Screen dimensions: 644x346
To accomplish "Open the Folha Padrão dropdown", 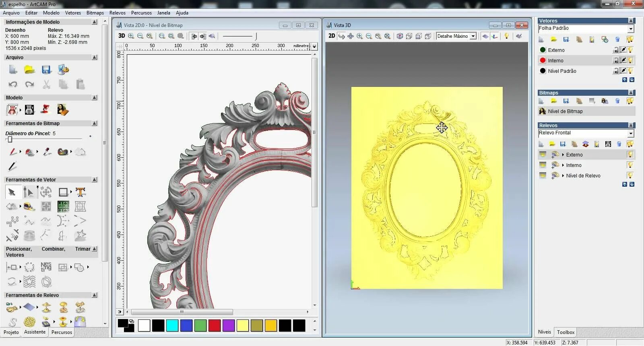I will pos(631,29).
